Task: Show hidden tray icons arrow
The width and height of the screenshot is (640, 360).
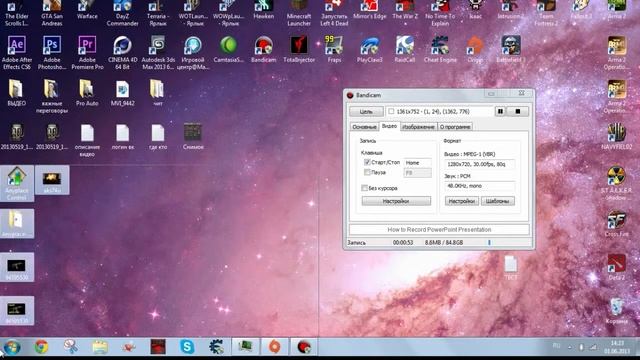Action: pyautogui.click(x=570, y=347)
